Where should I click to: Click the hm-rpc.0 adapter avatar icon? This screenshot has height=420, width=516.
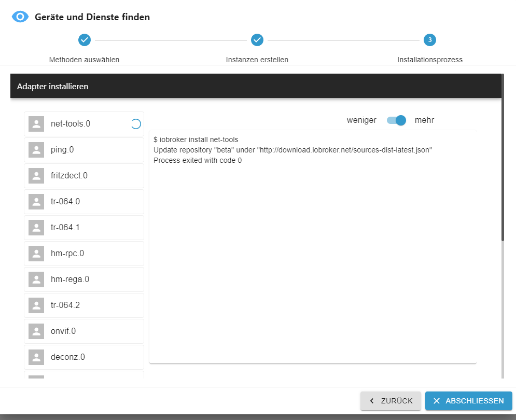(x=36, y=254)
